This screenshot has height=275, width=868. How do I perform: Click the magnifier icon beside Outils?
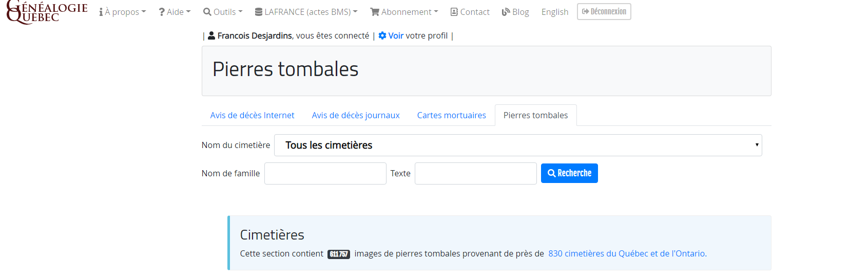[207, 12]
